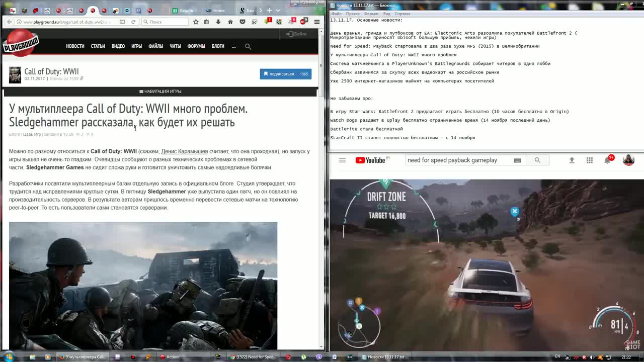The image size is (644, 362).
Task: Go to Firefox home page icon
Action: [x=230, y=22]
